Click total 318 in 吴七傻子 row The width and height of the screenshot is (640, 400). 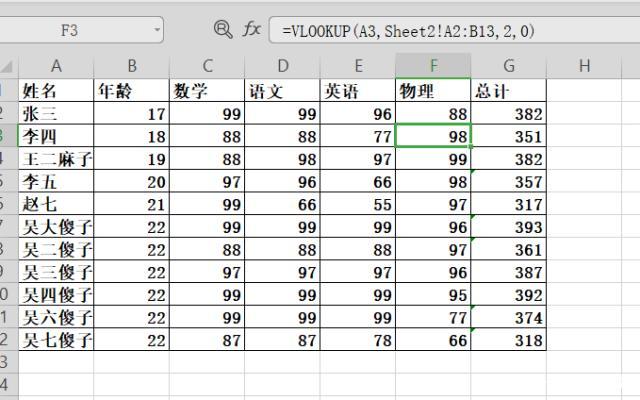pyautogui.click(x=509, y=340)
